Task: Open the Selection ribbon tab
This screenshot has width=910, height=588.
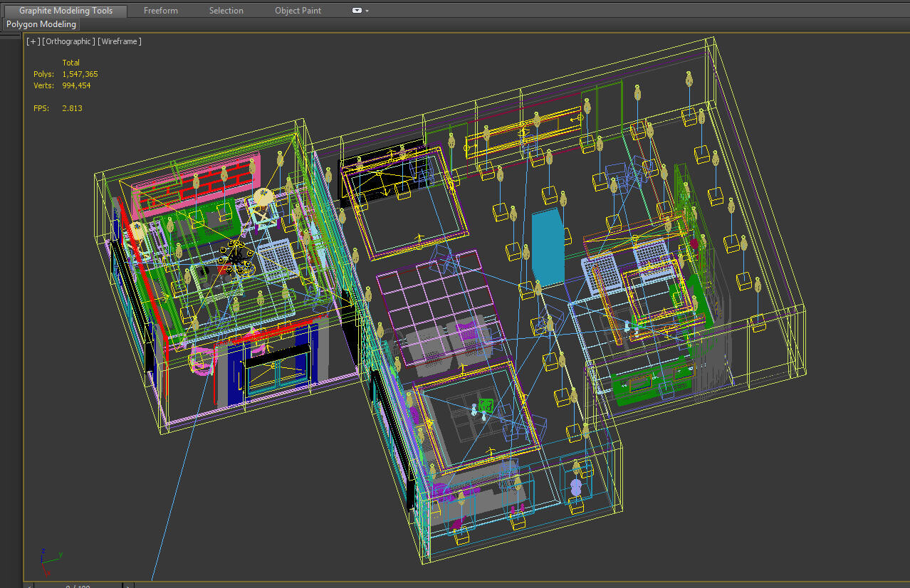Action: point(226,11)
